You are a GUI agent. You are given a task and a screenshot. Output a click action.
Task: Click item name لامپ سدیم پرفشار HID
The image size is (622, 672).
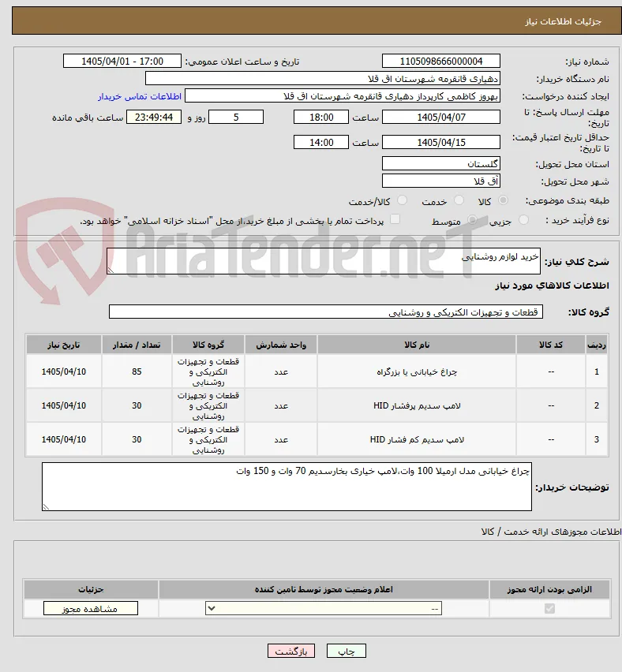[417, 406]
